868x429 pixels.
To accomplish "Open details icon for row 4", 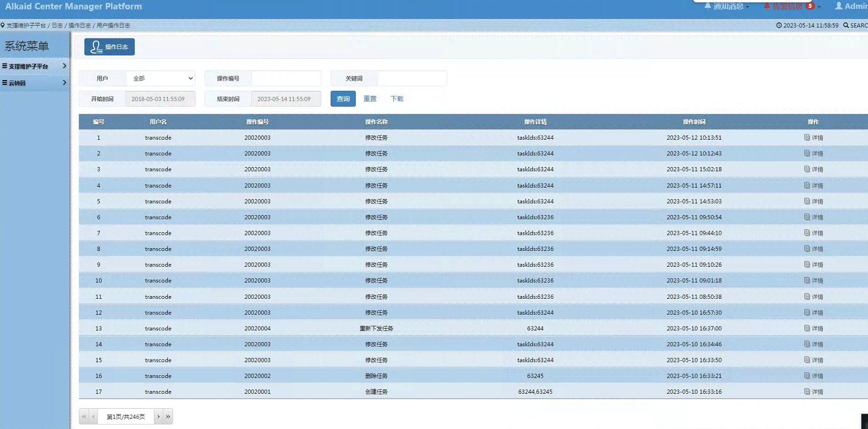I will tap(807, 186).
